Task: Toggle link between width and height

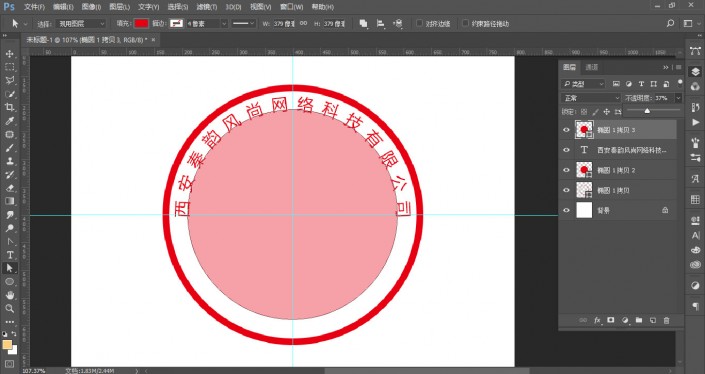Action: pyautogui.click(x=303, y=24)
